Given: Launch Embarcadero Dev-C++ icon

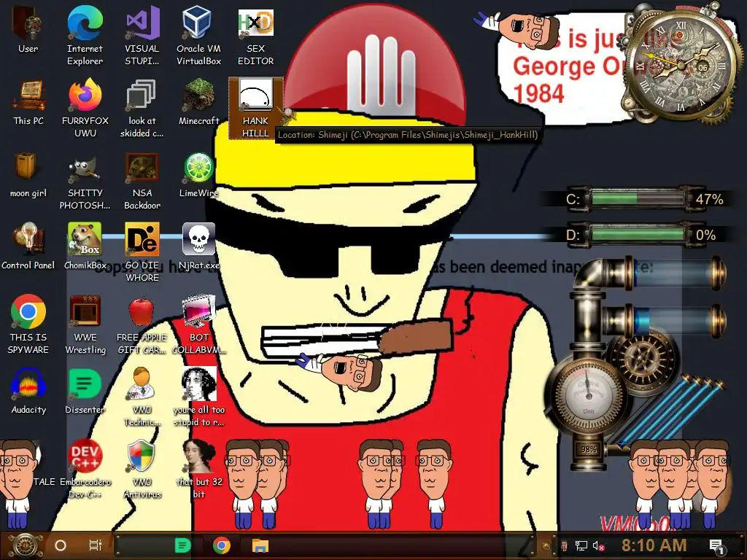Looking at the screenshot, I should 85,469.
